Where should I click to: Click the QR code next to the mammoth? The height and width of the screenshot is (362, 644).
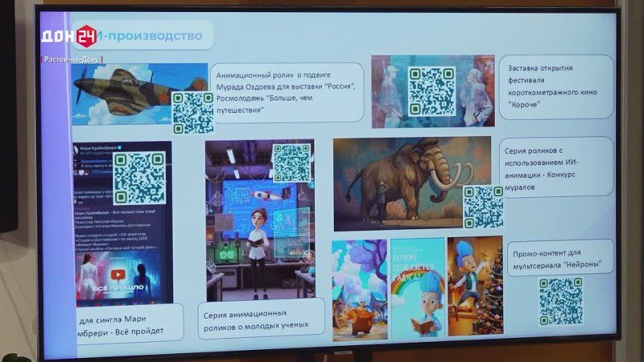pos(483,207)
